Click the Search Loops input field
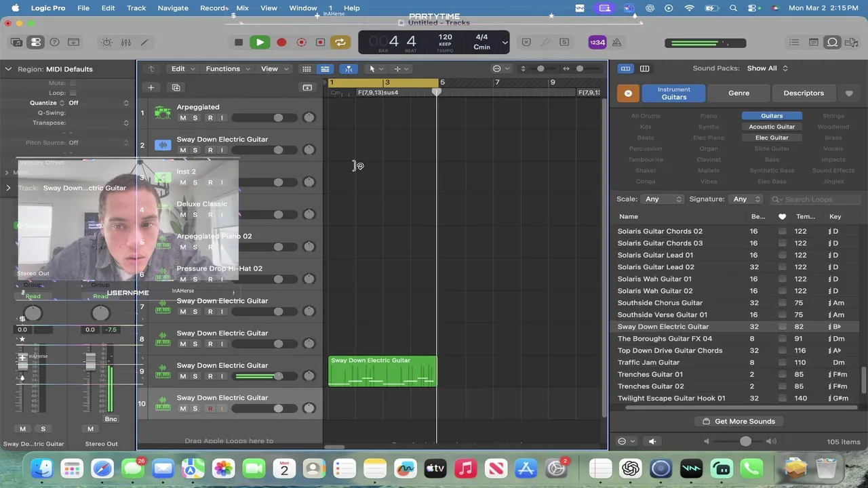The image size is (868, 488). [816, 199]
